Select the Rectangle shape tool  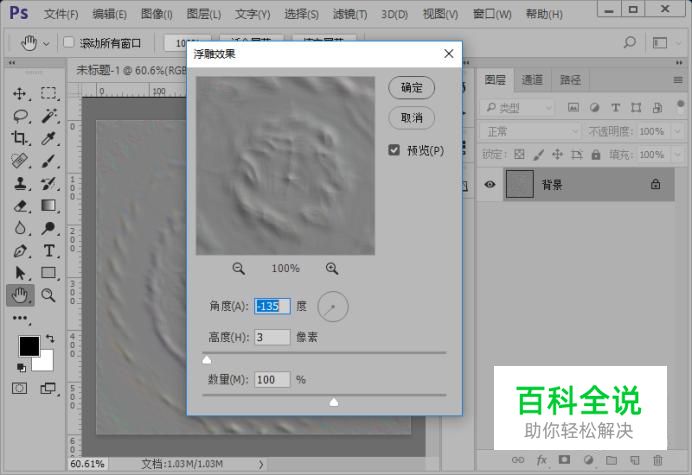(x=49, y=273)
